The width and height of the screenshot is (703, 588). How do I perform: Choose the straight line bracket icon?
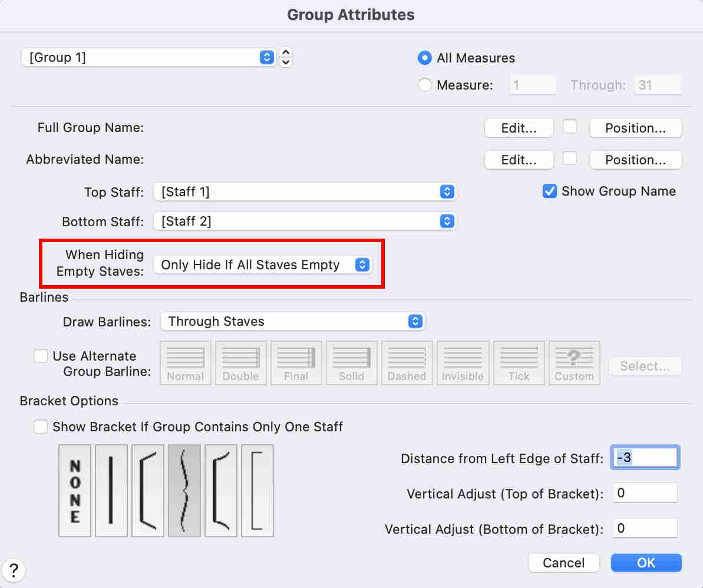[x=111, y=491]
